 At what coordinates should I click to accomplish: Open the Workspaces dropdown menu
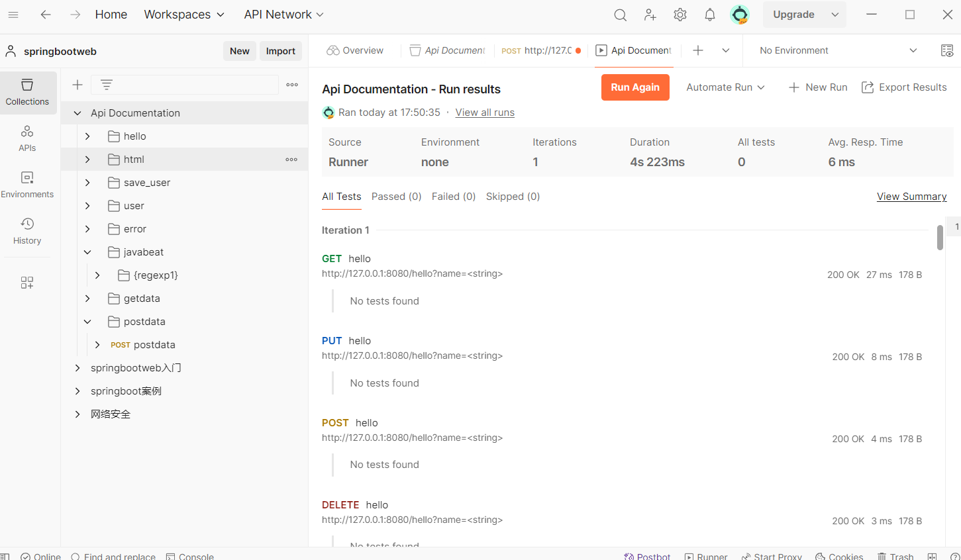[184, 15]
